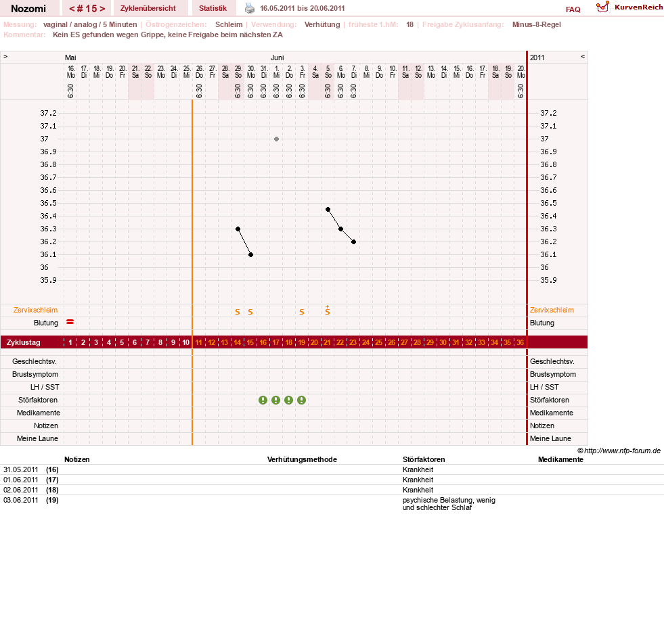Viewport: 664px width, 644px height.
Task: Click the Krankheit entry for 31.05.2011
Action: 418,469
